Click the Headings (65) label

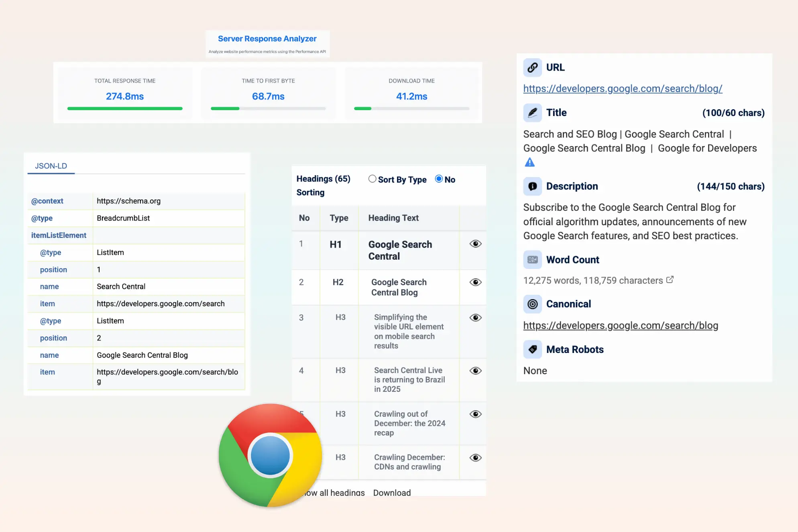tap(323, 179)
